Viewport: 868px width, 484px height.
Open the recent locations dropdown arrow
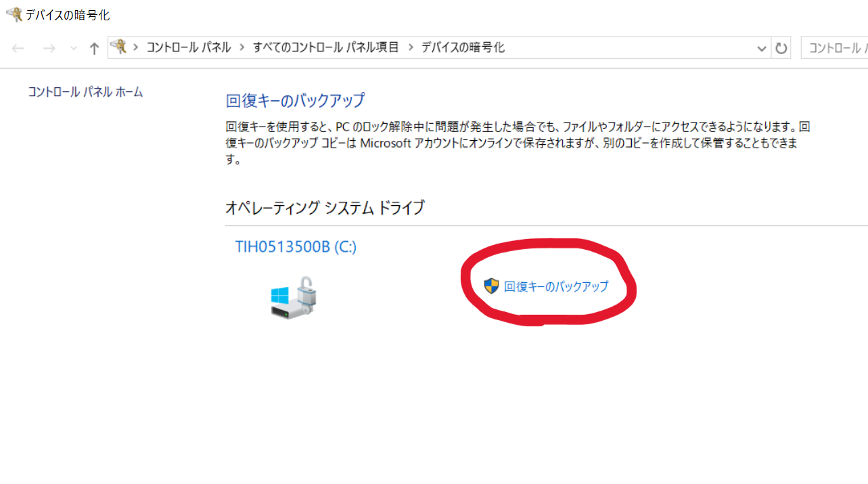tap(74, 48)
